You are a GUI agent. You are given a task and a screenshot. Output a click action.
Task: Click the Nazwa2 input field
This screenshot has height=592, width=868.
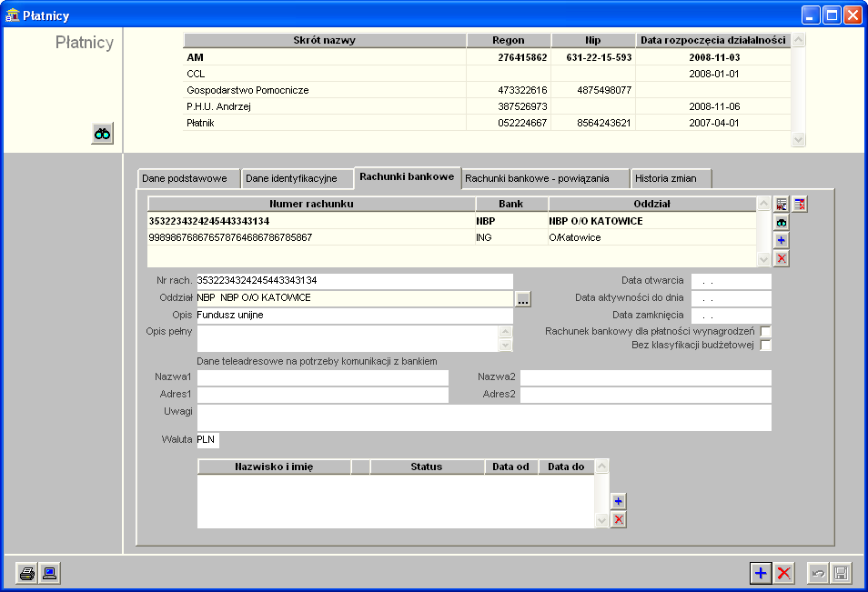(x=646, y=378)
